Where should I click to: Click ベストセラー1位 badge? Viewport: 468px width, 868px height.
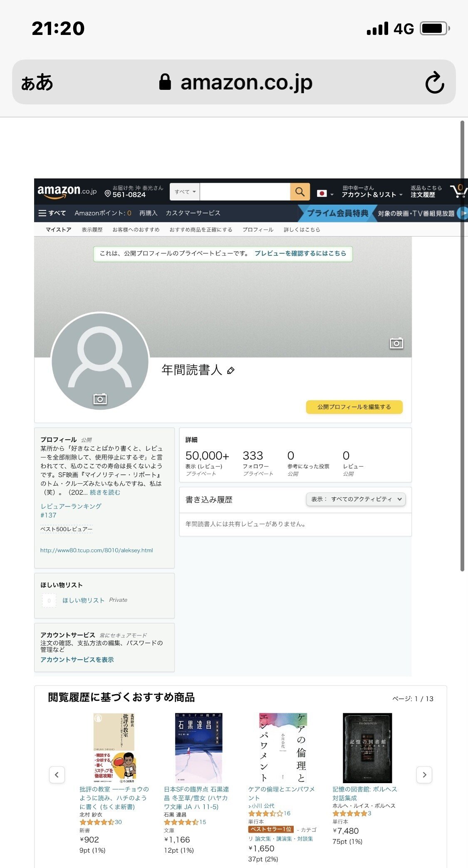tap(271, 829)
